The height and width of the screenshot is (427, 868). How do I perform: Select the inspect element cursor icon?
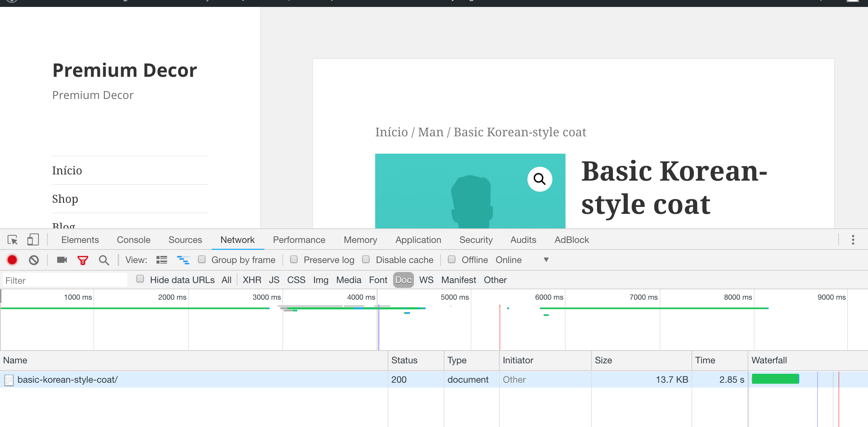click(12, 240)
